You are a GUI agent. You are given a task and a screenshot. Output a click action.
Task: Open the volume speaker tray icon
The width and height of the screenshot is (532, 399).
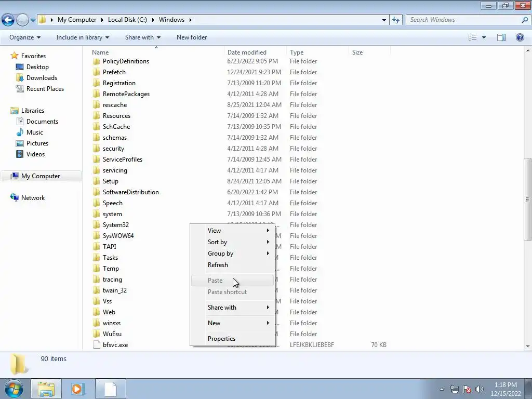[479, 389]
